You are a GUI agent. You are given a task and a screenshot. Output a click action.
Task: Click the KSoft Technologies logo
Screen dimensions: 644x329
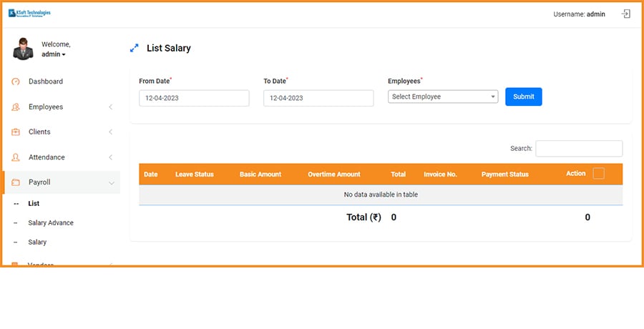click(29, 14)
